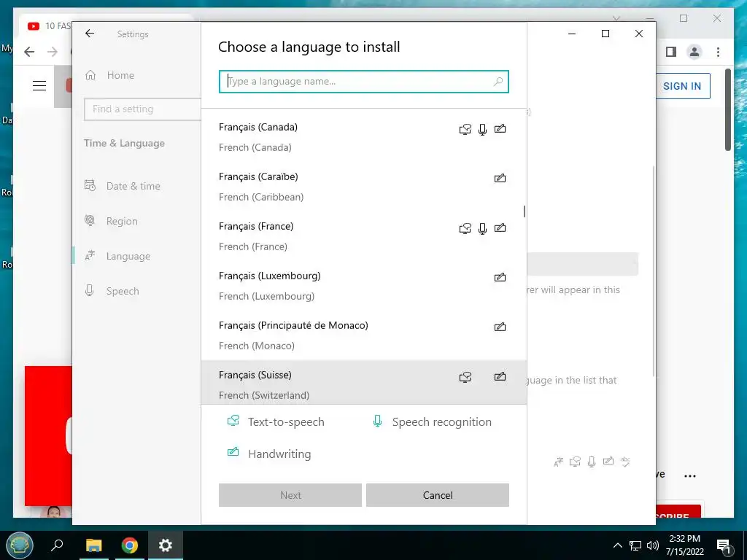Click handwriting icon for Français (Canada)
This screenshot has height=560, width=747.
(500, 128)
